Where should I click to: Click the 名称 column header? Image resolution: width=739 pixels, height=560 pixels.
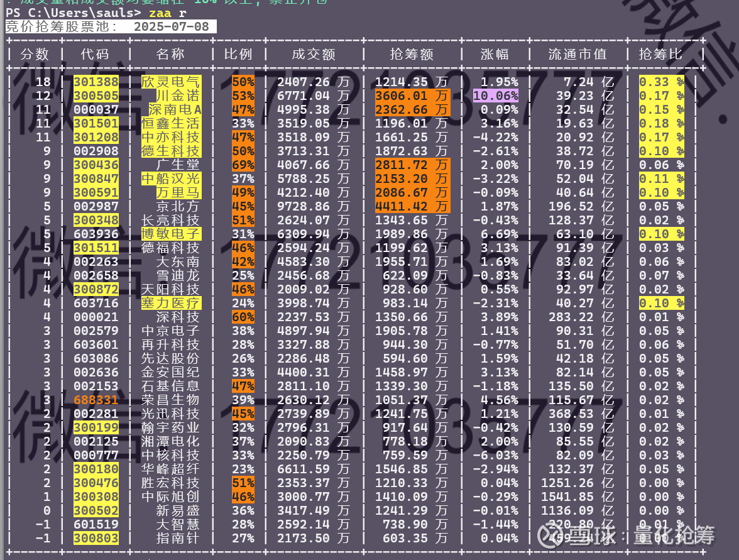coord(171,54)
